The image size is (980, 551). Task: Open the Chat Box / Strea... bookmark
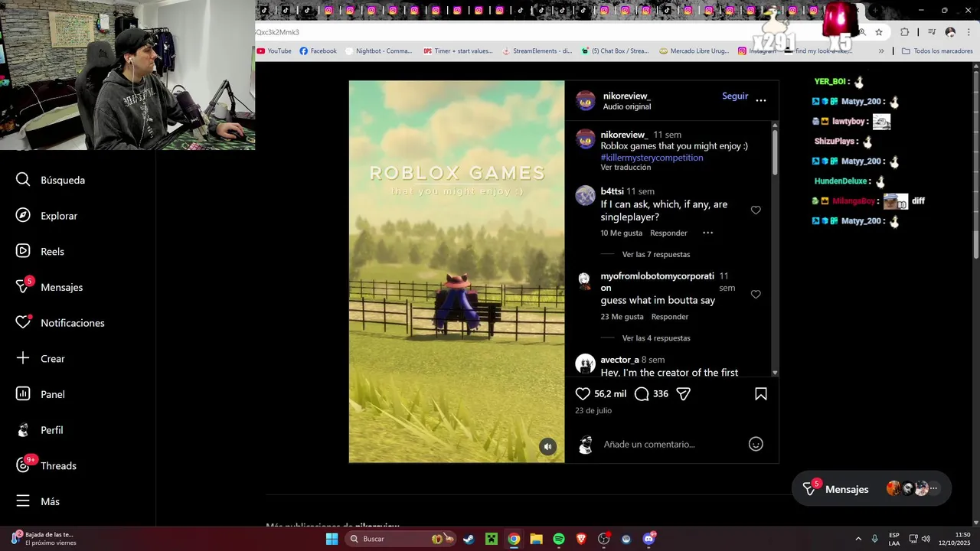click(615, 51)
